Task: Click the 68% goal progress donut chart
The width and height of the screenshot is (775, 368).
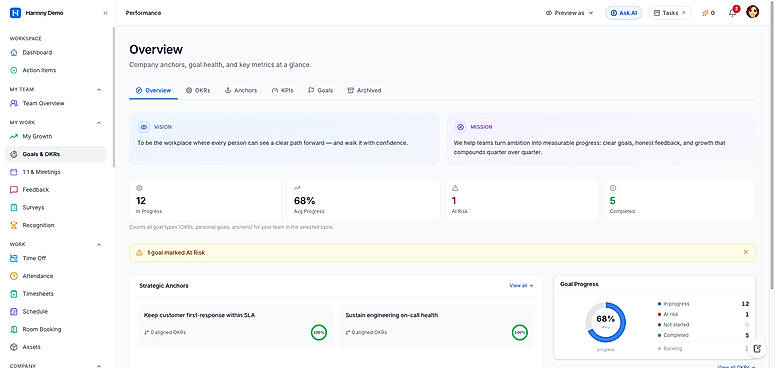Action: tap(605, 322)
